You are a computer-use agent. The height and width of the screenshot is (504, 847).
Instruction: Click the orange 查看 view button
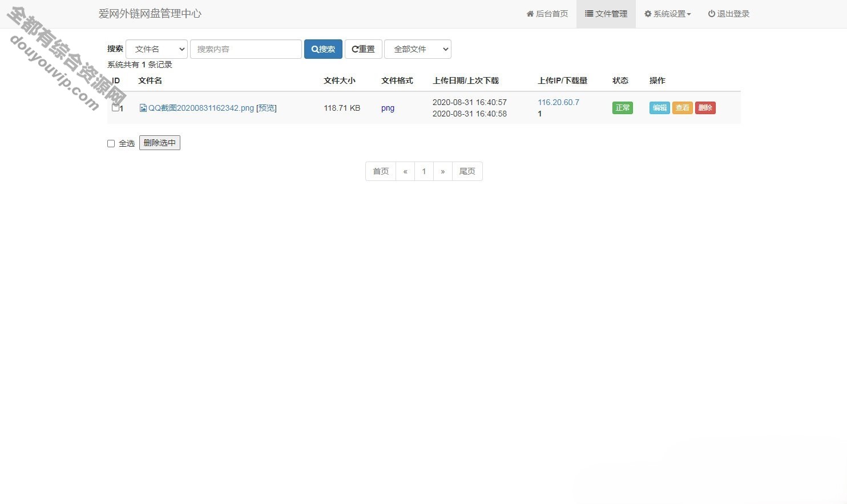682,108
